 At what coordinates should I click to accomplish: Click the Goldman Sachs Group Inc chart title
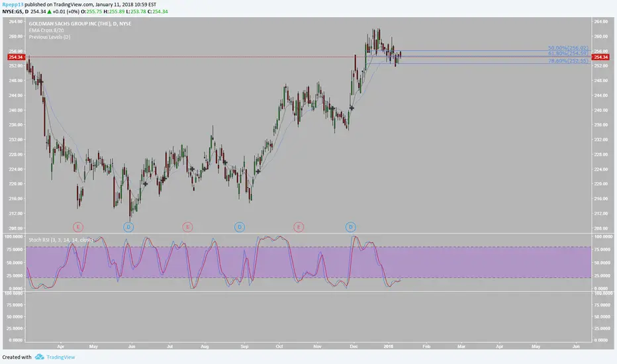80,24
